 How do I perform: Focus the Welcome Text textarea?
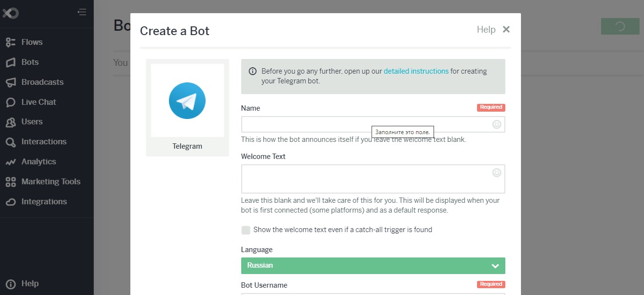(373, 179)
